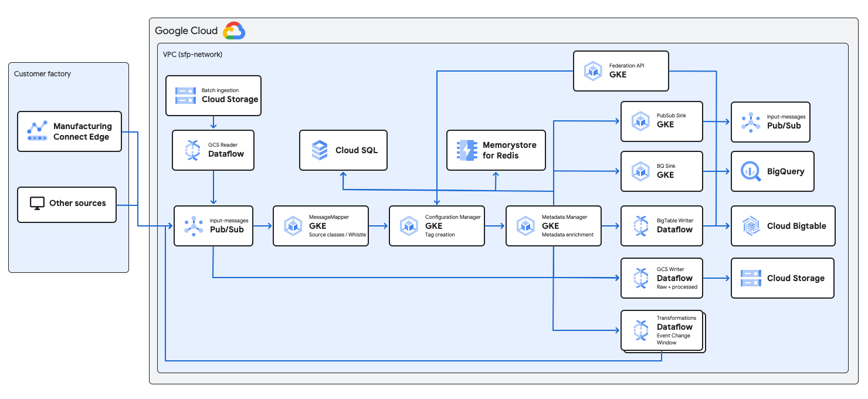
Task: Click the 'Configuration Manager' label
Action: 453,217
